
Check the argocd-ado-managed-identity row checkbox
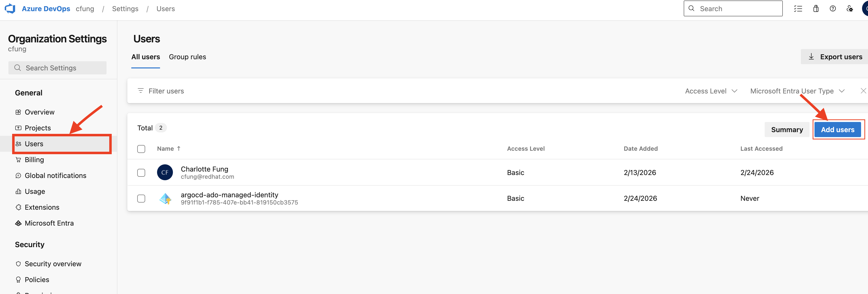141,198
